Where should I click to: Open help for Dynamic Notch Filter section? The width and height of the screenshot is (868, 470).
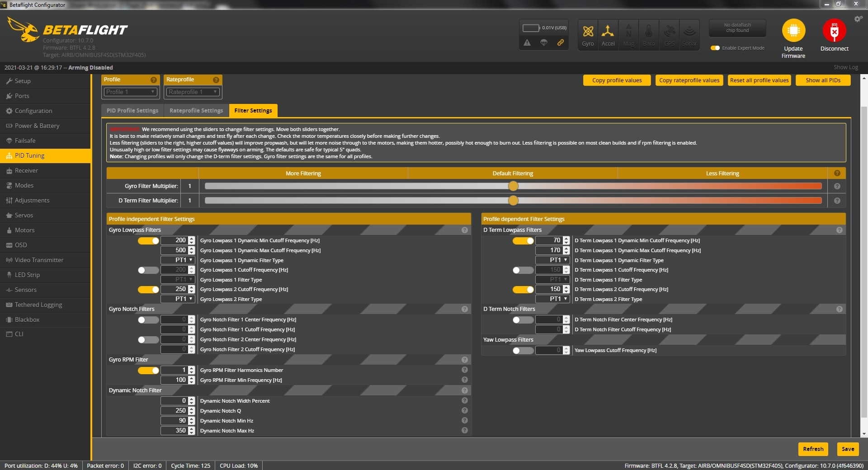click(465, 390)
